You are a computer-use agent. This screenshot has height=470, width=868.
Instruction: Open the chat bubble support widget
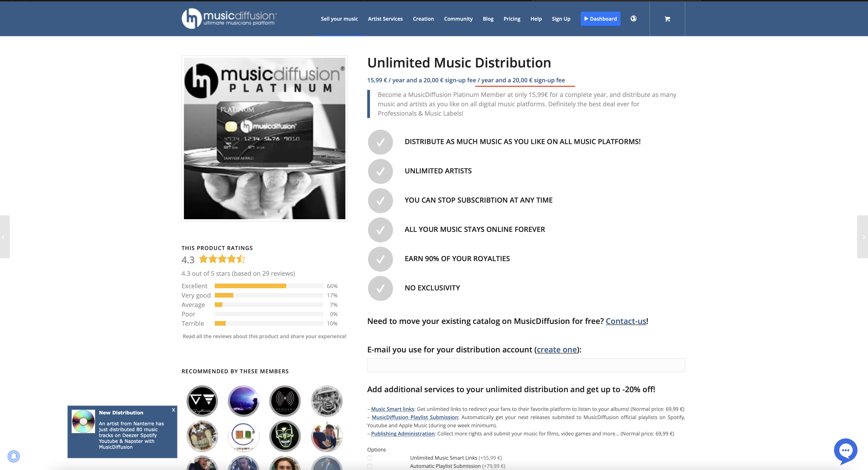click(845, 450)
